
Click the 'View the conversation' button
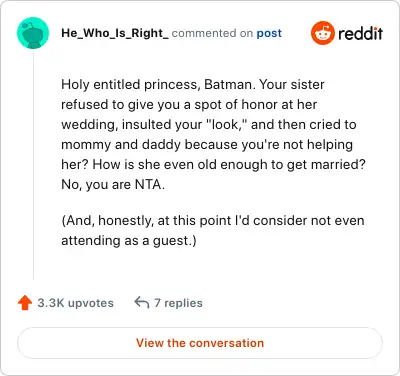pos(200,343)
